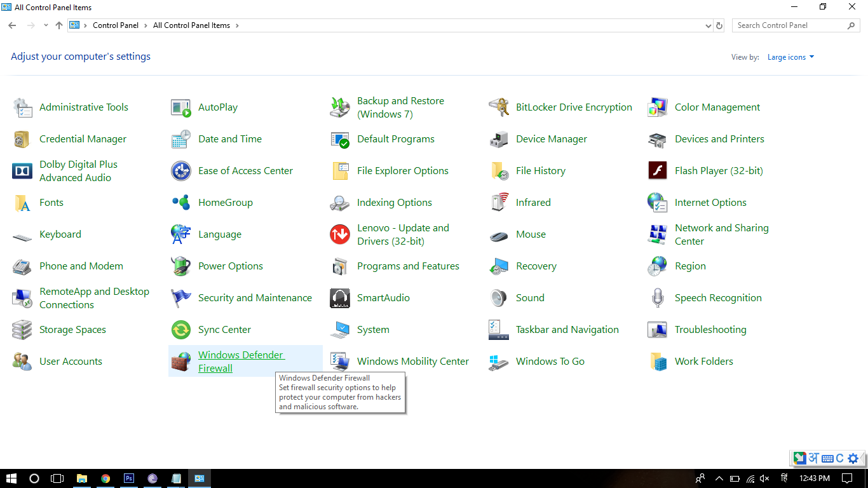Viewport: 868px width, 488px height.
Task: Expand chevron after Control Panel breadcrumb
Action: (146, 25)
